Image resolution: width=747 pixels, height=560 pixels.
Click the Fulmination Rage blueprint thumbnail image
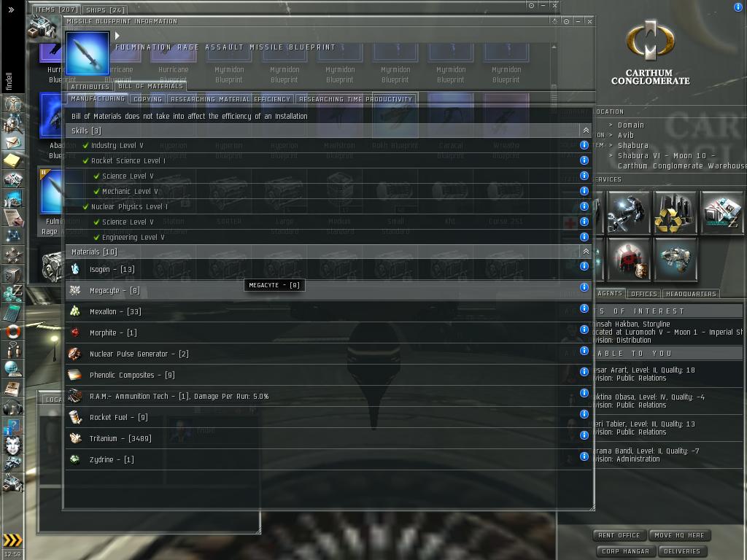88,52
